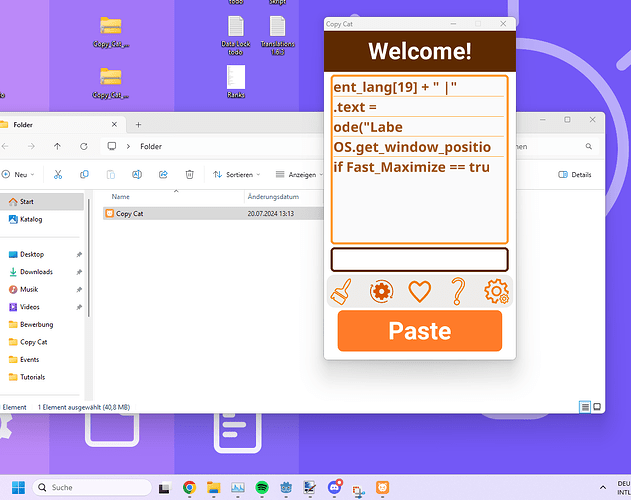Click the empty text field above the icons
The image size is (631, 500).
(x=419, y=259)
